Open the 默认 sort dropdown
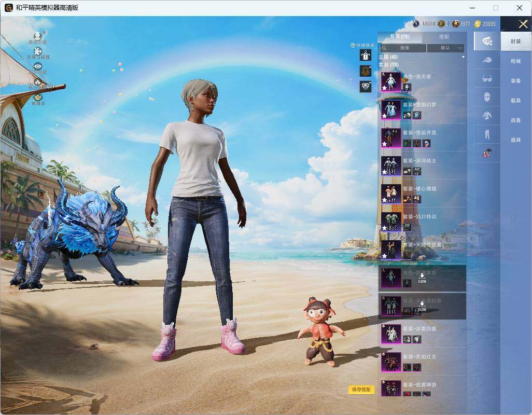This screenshot has height=415, width=532. point(445,48)
